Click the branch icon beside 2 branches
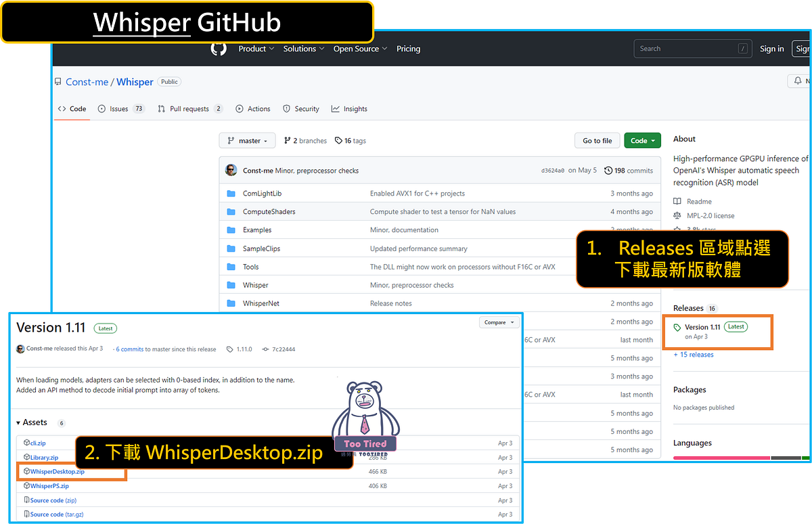This screenshot has width=812, height=524. pos(288,140)
